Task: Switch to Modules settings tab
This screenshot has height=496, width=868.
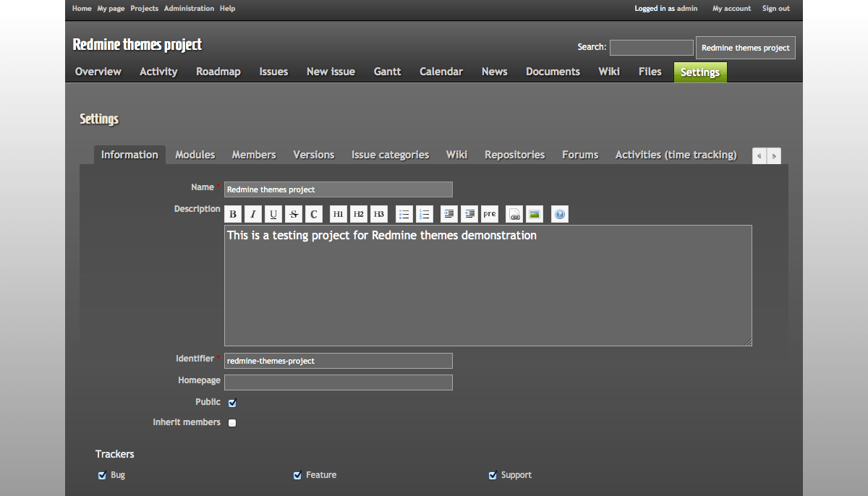Action: click(195, 155)
